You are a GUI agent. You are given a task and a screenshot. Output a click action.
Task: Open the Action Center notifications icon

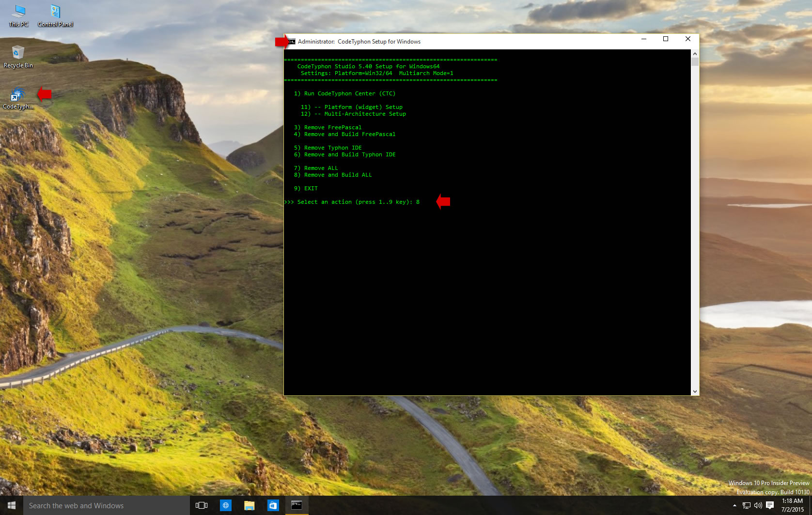coord(770,505)
